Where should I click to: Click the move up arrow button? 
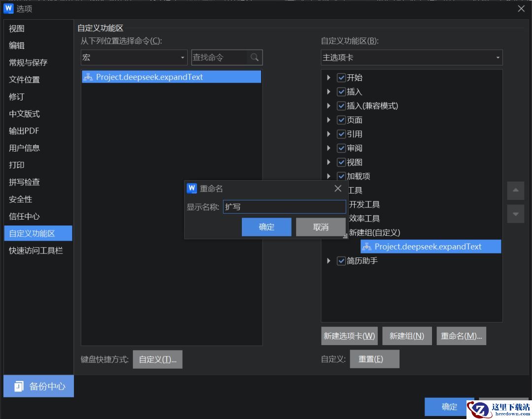coord(515,191)
